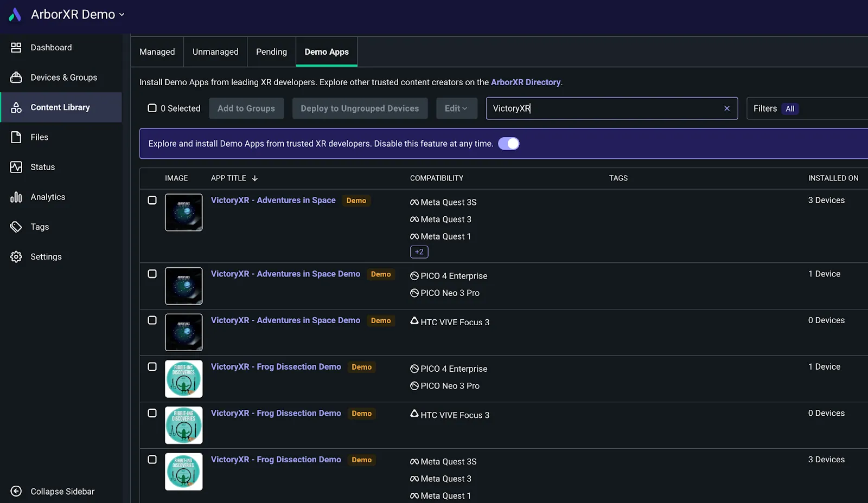Expand the +2 compatibility list
Viewport: 868px width, 503px height.
pyautogui.click(x=419, y=251)
